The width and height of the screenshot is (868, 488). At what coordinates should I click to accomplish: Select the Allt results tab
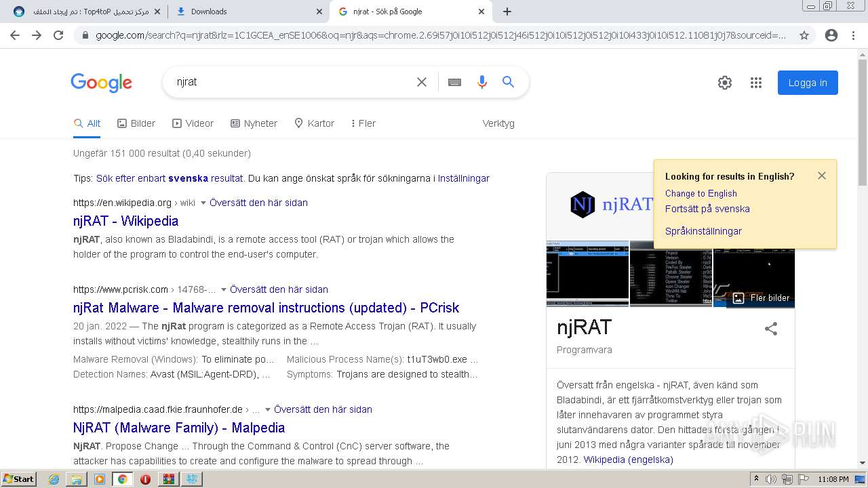click(87, 123)
